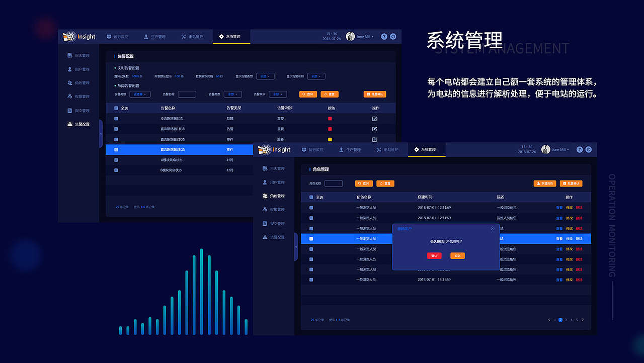Tick the 全选 checkbox in the alarm table

click(116, 108)
